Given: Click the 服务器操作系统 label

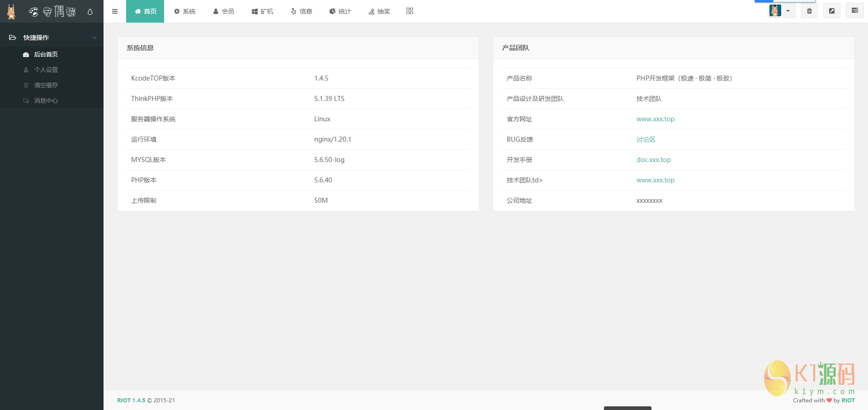Looking at the screenshot, I should [153, 119].
